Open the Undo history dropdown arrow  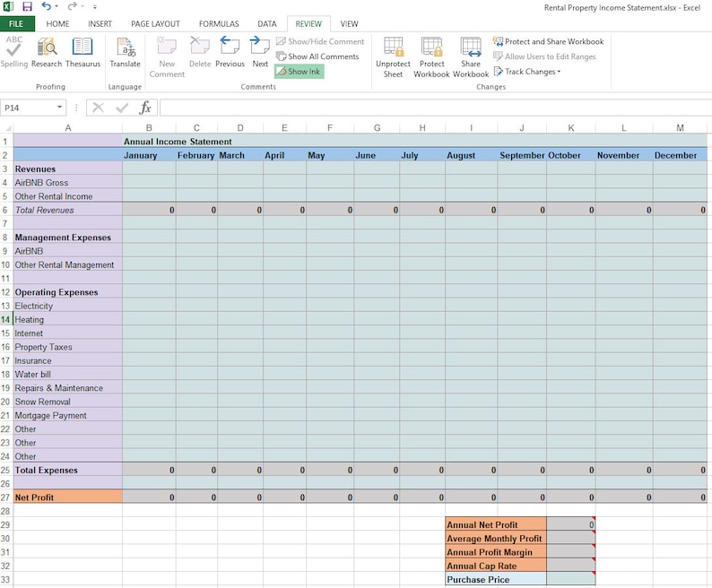tap(56, 7)
